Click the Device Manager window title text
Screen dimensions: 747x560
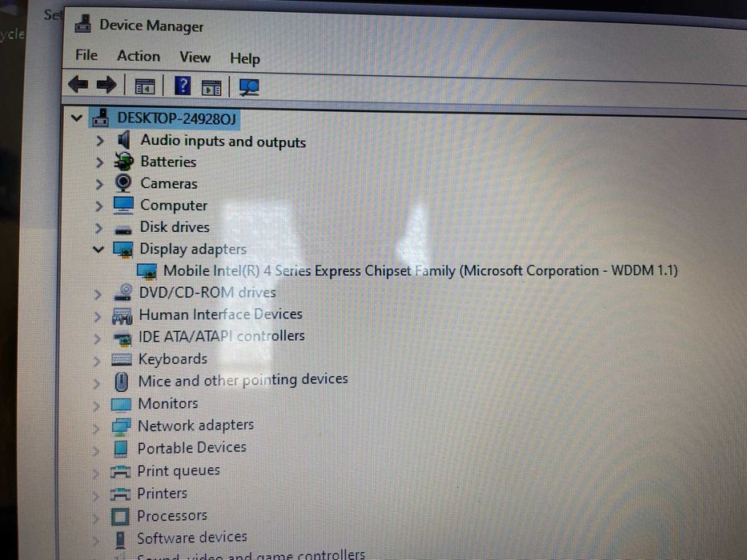(151, 26)
